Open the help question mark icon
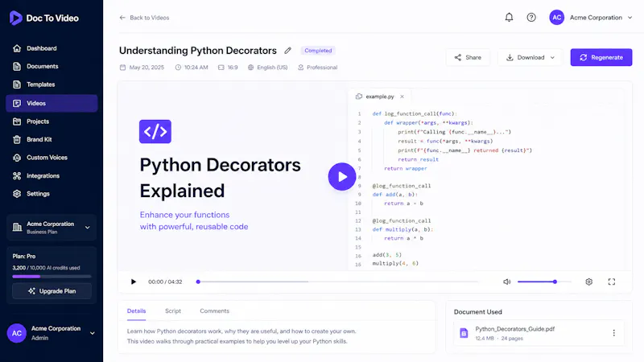 [531, 17]
